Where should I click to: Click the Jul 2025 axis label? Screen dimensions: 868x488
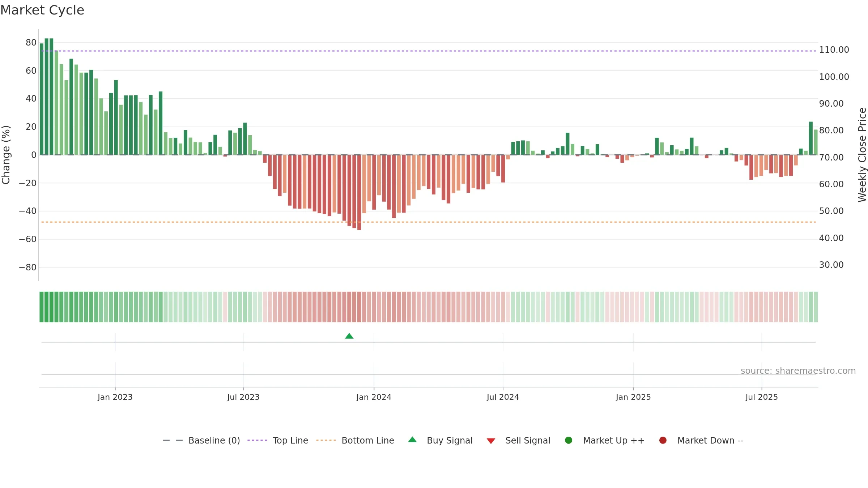762,397
